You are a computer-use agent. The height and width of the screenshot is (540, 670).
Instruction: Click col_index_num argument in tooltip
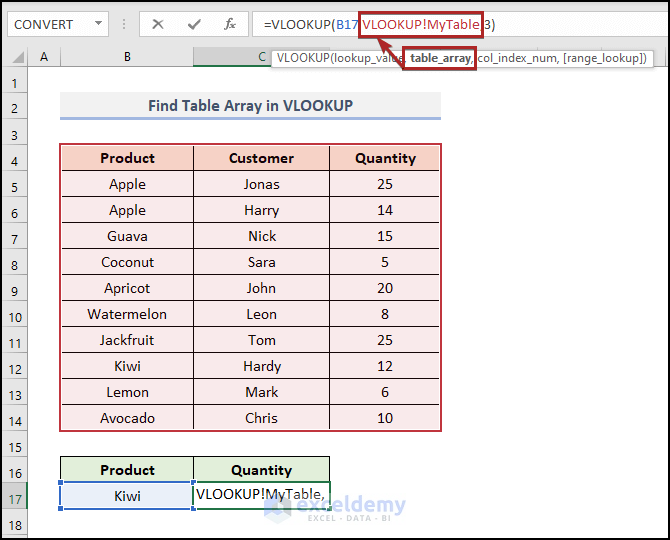pos(518,58)
